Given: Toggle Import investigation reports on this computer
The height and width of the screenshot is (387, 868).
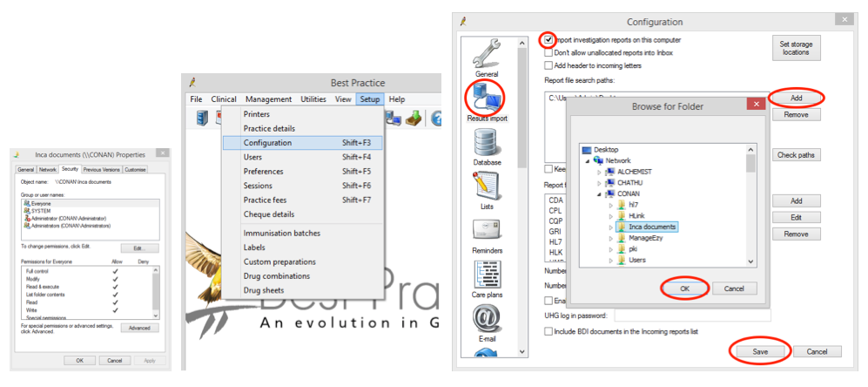Looking at the screenshot, I should coord(548,40).
